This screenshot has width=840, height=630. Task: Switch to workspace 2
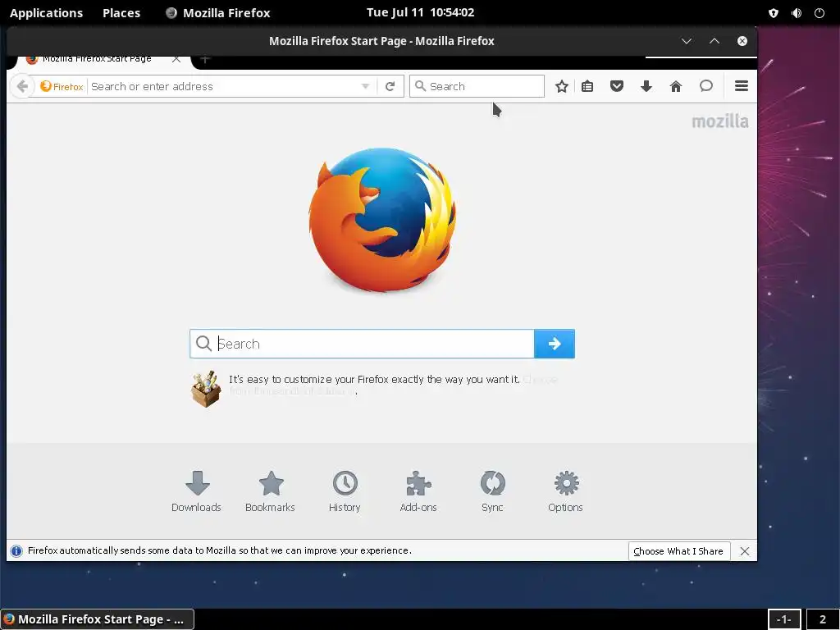[823, 620]
